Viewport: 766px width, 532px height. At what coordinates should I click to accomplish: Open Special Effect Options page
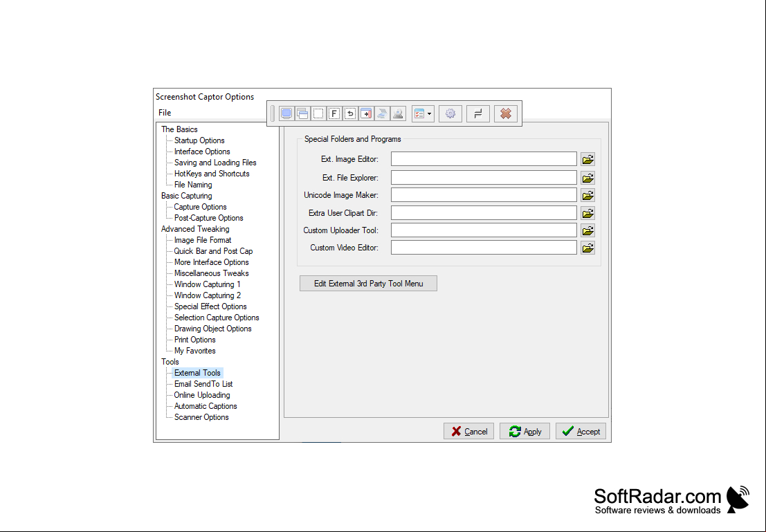[210, 306]
